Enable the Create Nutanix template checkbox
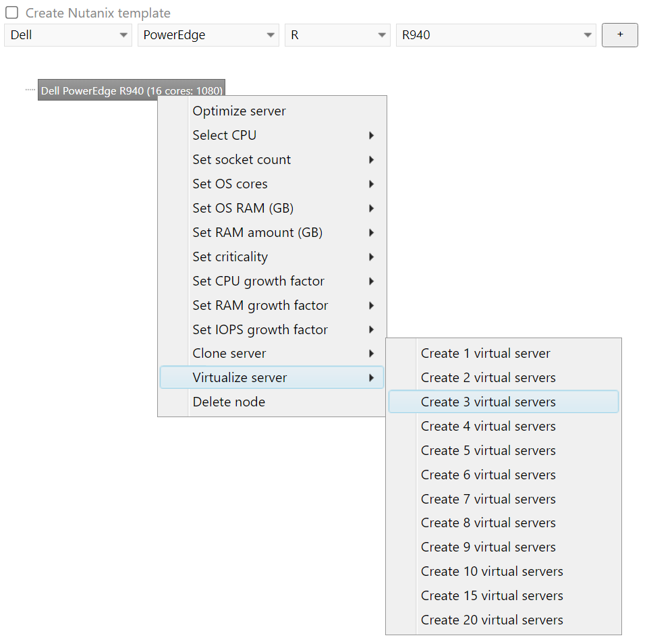The height and width of the screenshot is (644, 647). coord(12,13)
